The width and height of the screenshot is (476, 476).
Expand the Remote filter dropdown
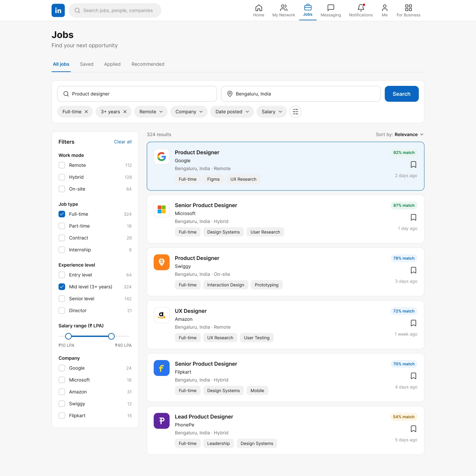click(151, 112)
